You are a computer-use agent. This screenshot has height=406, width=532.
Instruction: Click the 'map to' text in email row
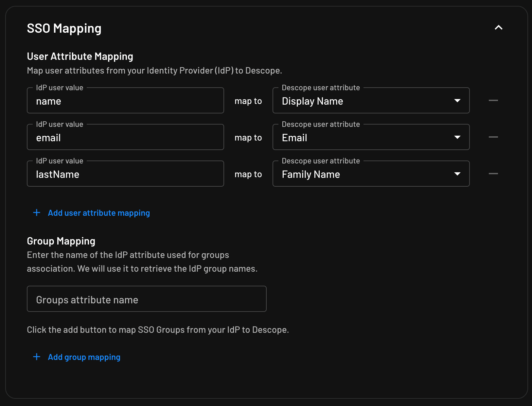(248, 138)
